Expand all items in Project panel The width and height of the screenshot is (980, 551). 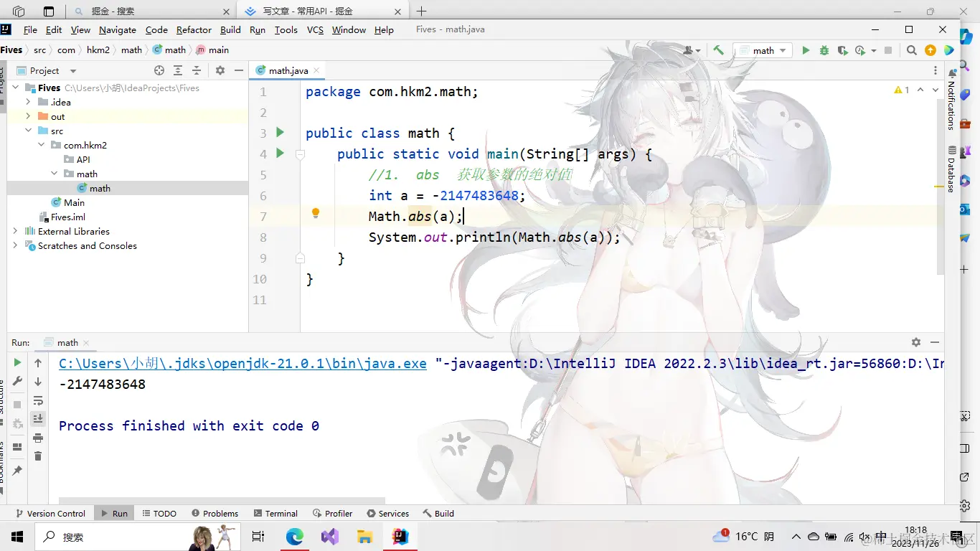(178, 70)
